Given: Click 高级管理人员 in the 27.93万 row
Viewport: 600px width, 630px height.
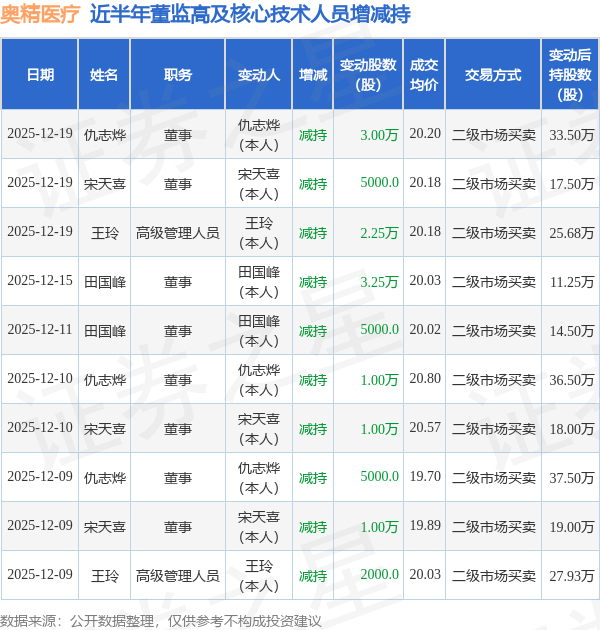Looking at the screenshot, I should (x=178, y=576).
